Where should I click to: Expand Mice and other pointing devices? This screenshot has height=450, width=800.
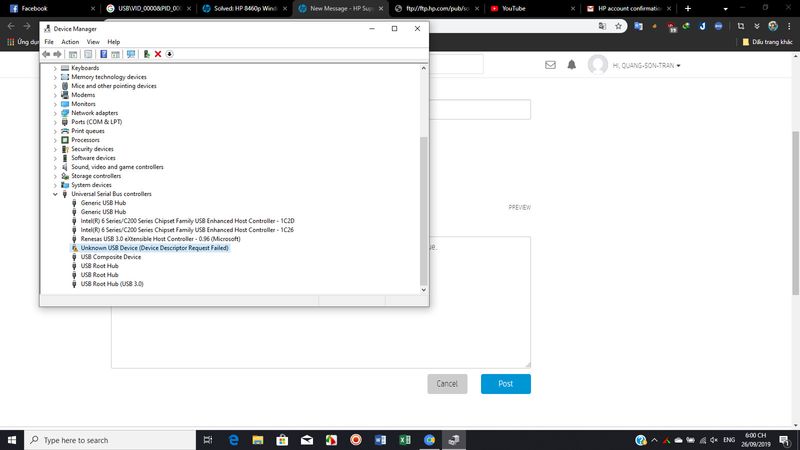coord(55,86)
